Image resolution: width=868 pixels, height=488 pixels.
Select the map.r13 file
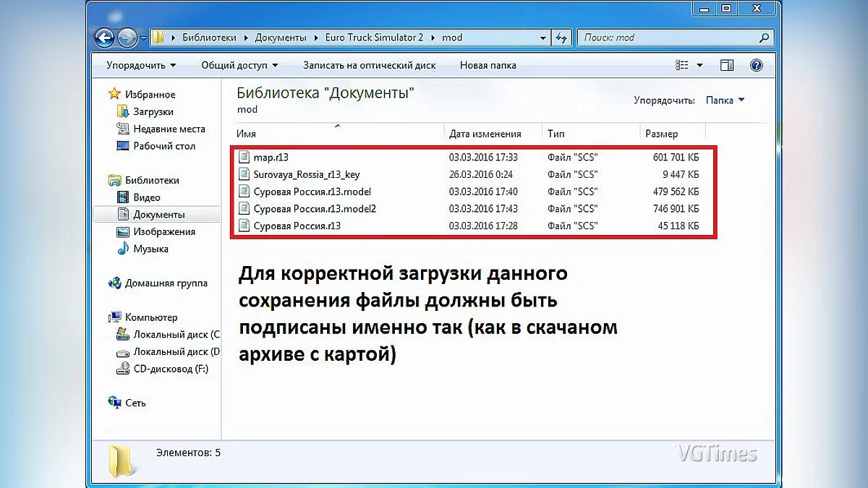pos(271,157)
